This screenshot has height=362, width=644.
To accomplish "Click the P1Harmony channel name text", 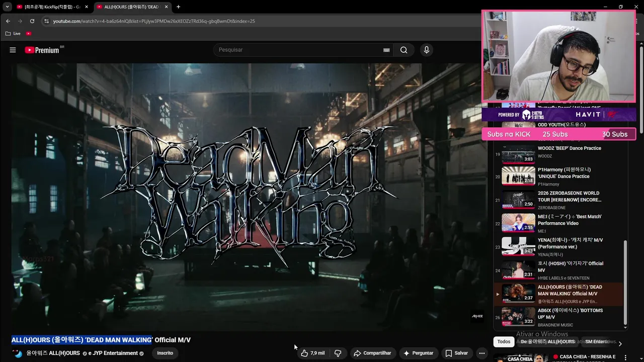I will pyautogui.click(x=548, y=185).
